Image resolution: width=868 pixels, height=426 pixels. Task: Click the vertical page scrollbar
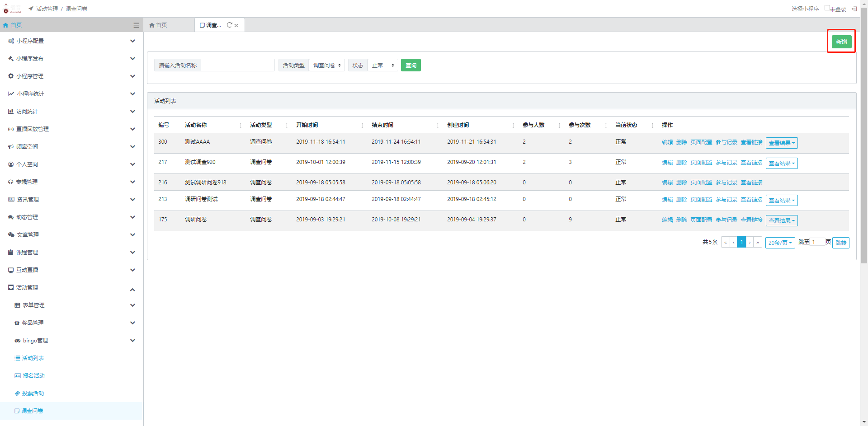point(864,136)
